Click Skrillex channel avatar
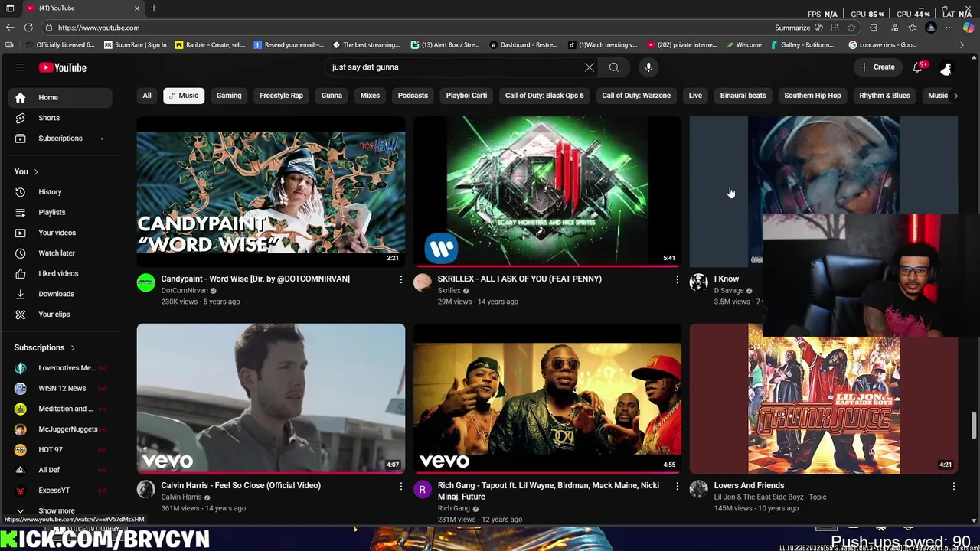980x551 pixels. click(x=422, y=282)
